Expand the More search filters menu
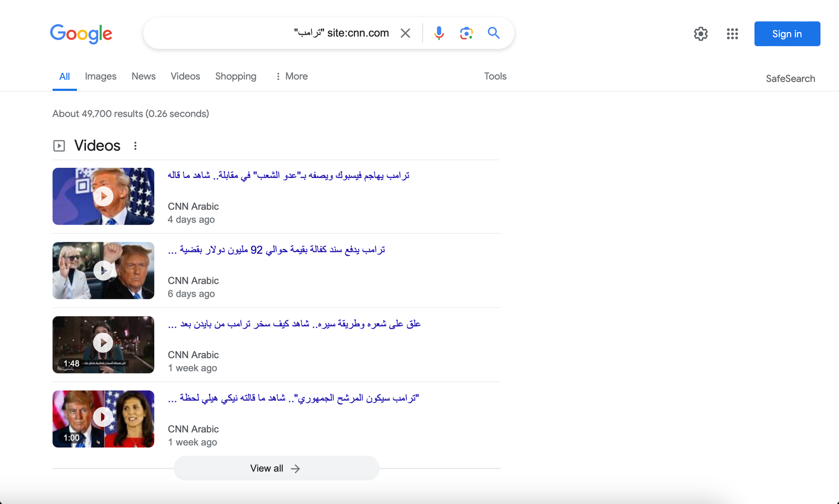The width and height of the screenshot is (839, 504). [x=292, y=77]
